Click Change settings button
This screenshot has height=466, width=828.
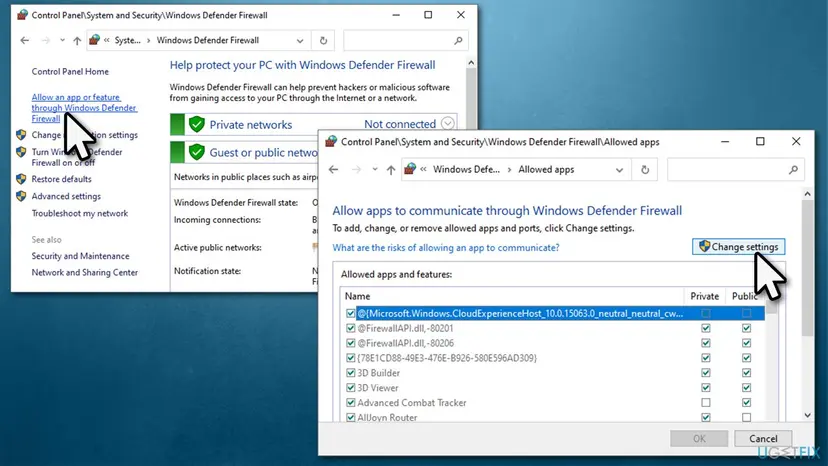tap(739, 247)
